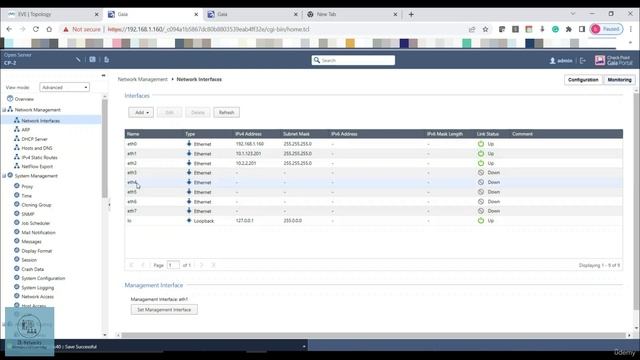The image size is (640, 360).
Task: Open NetFlow Export page
Action: [x=37, y=167]
